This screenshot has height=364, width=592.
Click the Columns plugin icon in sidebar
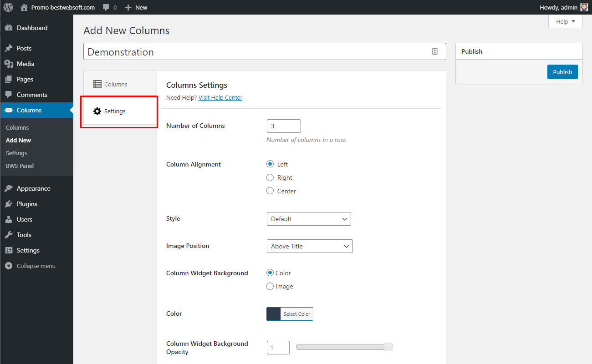click(x=9, y=110)
